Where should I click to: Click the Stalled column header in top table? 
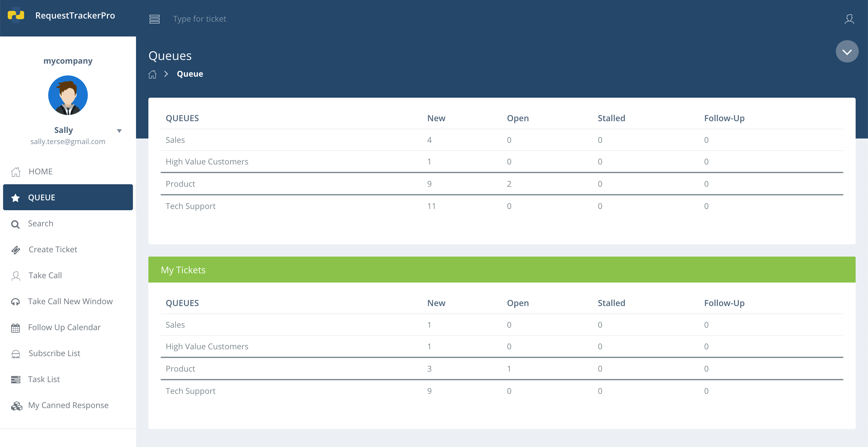tap(611, 118)
